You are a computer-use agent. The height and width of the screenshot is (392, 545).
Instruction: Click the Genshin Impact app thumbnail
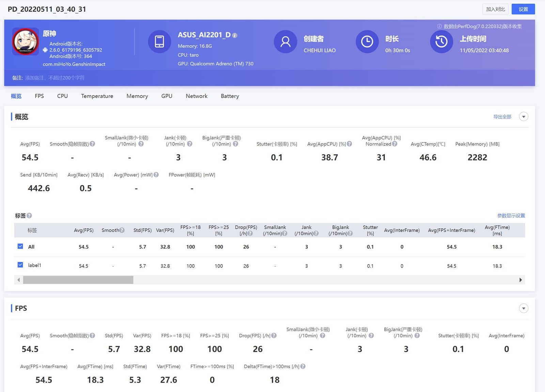(26, 42)
